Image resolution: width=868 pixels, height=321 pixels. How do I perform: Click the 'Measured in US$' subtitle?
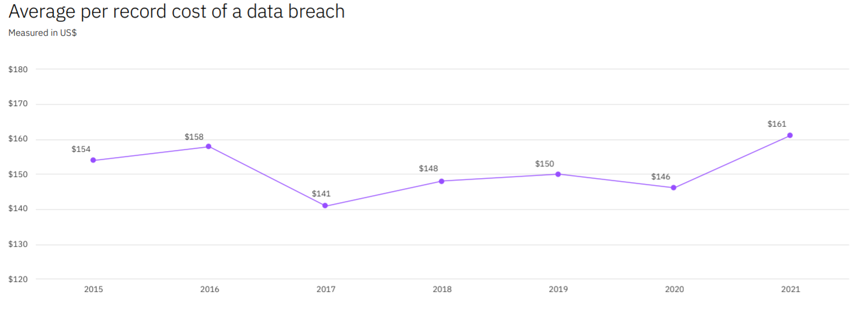(x=42, y=33)
